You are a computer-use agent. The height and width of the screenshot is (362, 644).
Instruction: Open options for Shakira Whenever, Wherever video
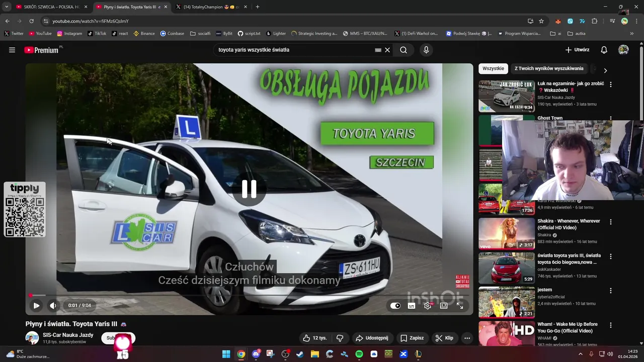[x=611, y=222]
